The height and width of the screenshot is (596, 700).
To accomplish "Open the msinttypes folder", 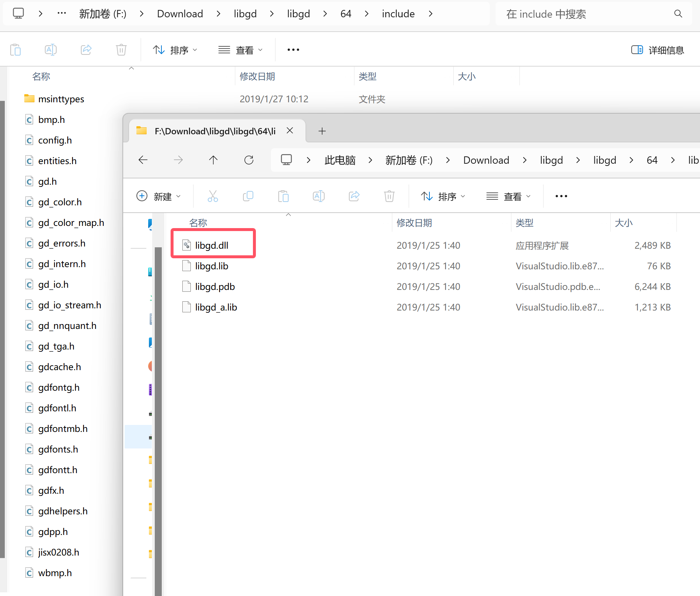I will (61, 99).
